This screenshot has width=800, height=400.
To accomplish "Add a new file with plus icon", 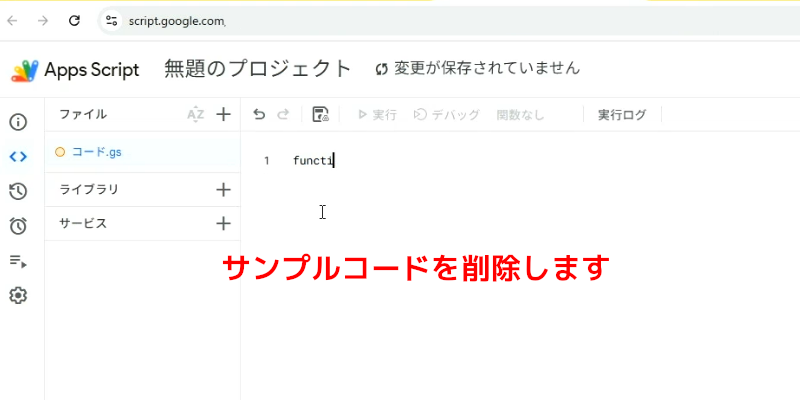I will tap(223, 114).
